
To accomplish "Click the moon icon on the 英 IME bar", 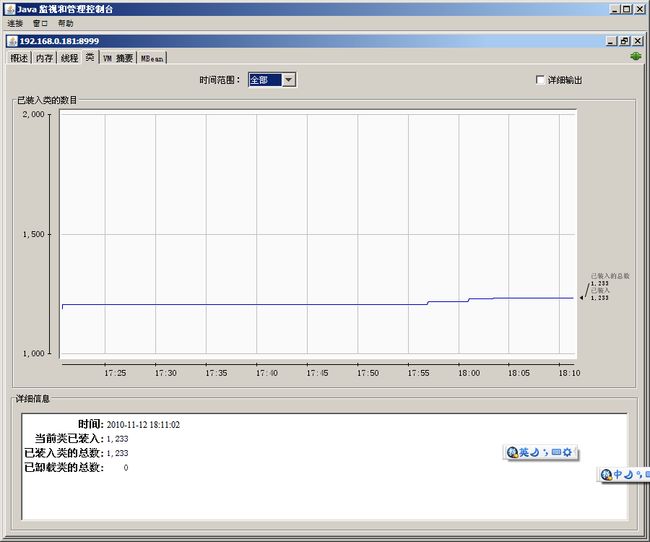I will click(535, 452).
